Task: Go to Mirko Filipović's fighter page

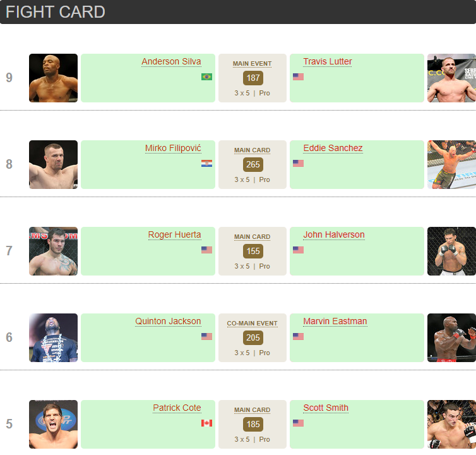Action: click(173, 148)
